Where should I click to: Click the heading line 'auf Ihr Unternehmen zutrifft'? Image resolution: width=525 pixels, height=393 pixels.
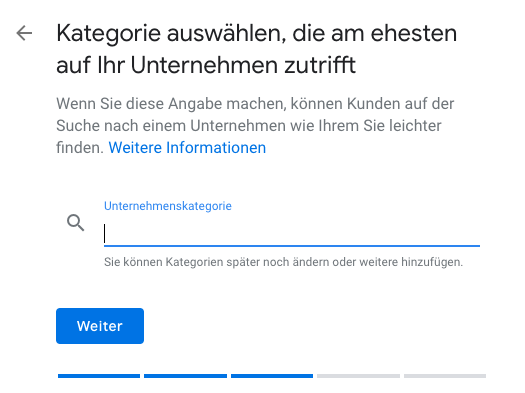click(206, 65)
